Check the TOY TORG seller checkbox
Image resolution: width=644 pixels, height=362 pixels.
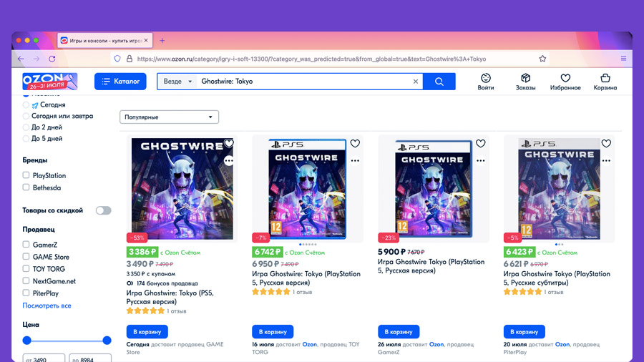click(26, 269)
